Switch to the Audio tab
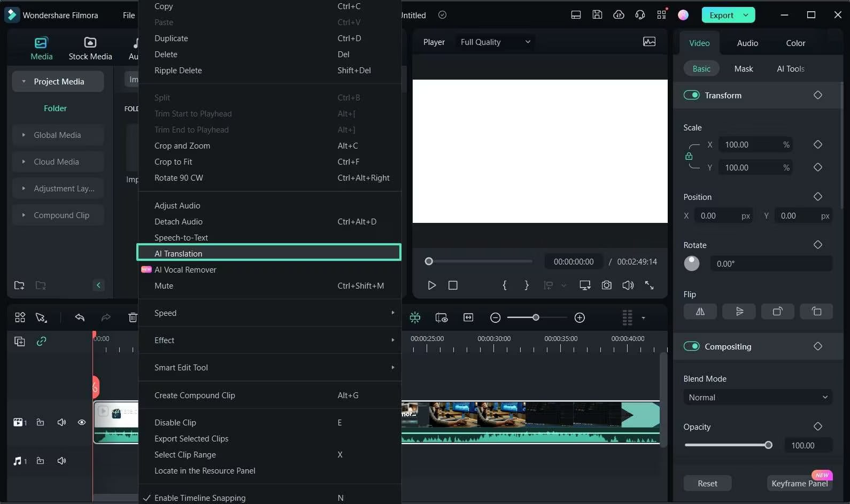The image size is (850, 504). pyautogui.click(x=747, y=43)
